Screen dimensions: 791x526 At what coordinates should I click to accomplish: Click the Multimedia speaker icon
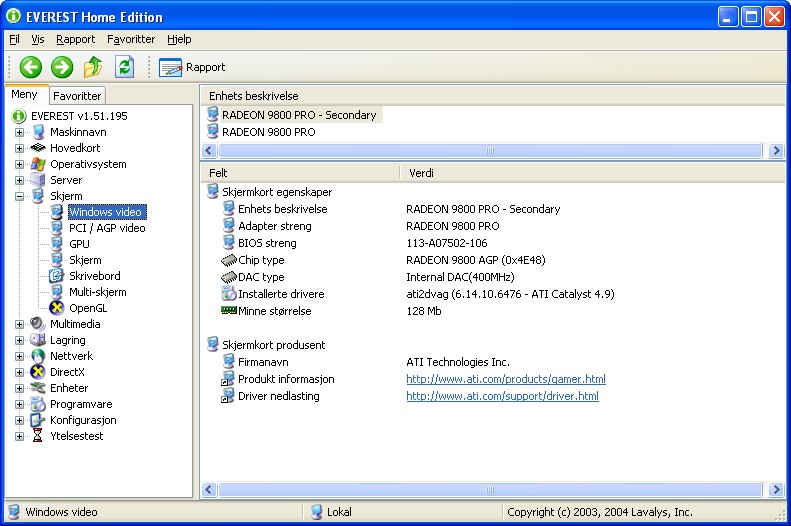click(x=38, y=324)
